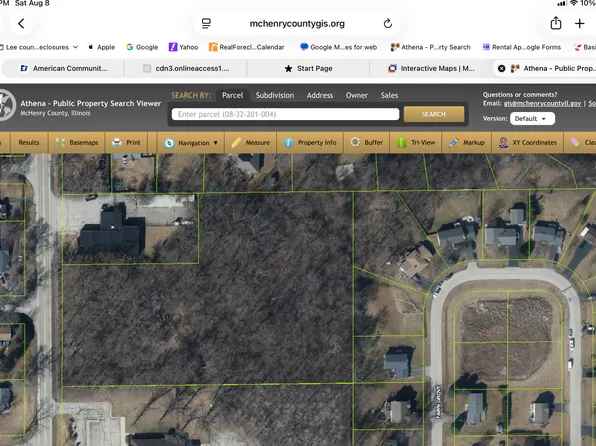Switch to the Interactive Maps tab
Viewport: 596px width, 446px height.
(431, 68)
